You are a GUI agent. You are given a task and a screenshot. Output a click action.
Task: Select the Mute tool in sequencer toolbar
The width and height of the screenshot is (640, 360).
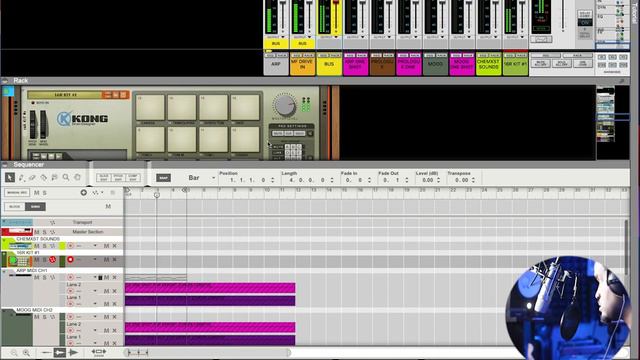click(x=54, y=178)
